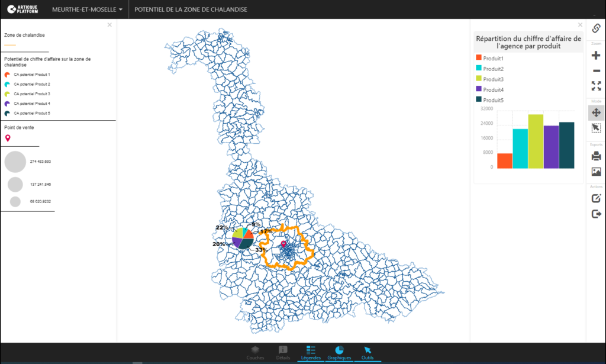Open the MEURTHE-ET-MOSELLE dropdown
Image resolution: width=606 pixels, height=364 pixels.
pos(88,9)
